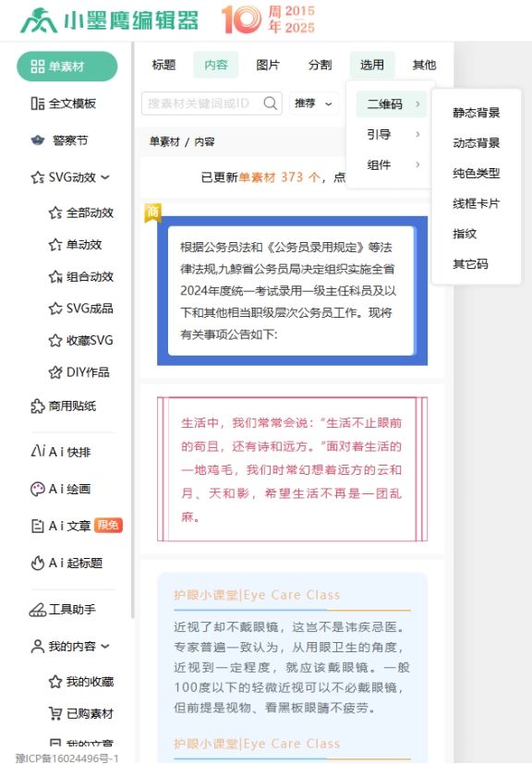Open 已购素材 shopping cart icon

pyautogui.click(x=55, y=713)
